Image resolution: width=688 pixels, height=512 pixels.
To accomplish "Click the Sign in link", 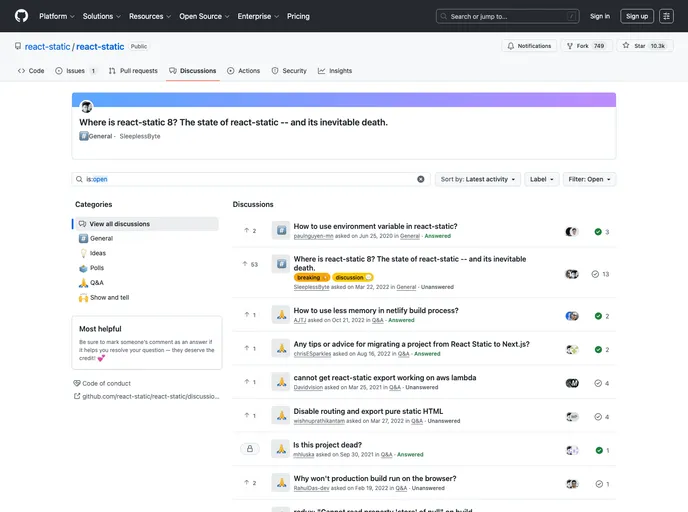I will (x=600, y=16).
